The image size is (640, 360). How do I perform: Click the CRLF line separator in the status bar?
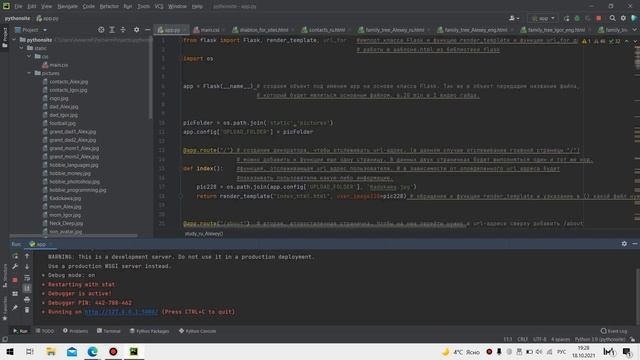[x=522, y=339]
